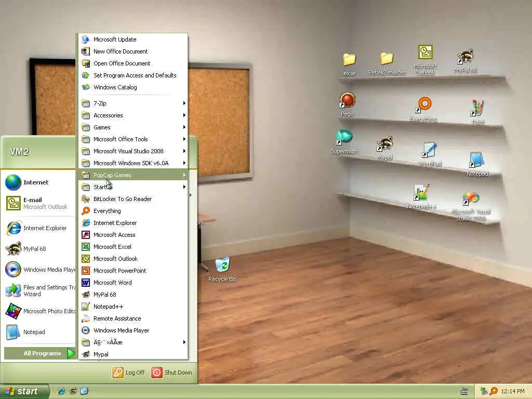Image resolution: width=532 pixels, height=399 pixels.
Task: Choose New Office Document
Action: click(x=134, y=51)
